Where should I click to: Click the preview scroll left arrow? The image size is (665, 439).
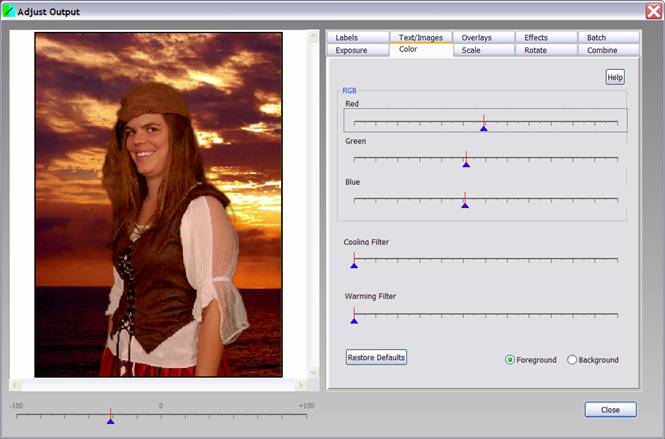tap(15, 385)
